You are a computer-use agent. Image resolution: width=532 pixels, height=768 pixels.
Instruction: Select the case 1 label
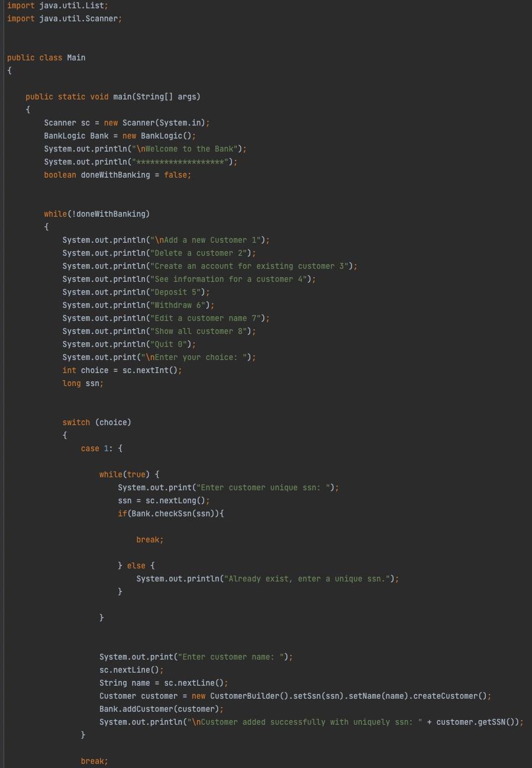(95, 448)
